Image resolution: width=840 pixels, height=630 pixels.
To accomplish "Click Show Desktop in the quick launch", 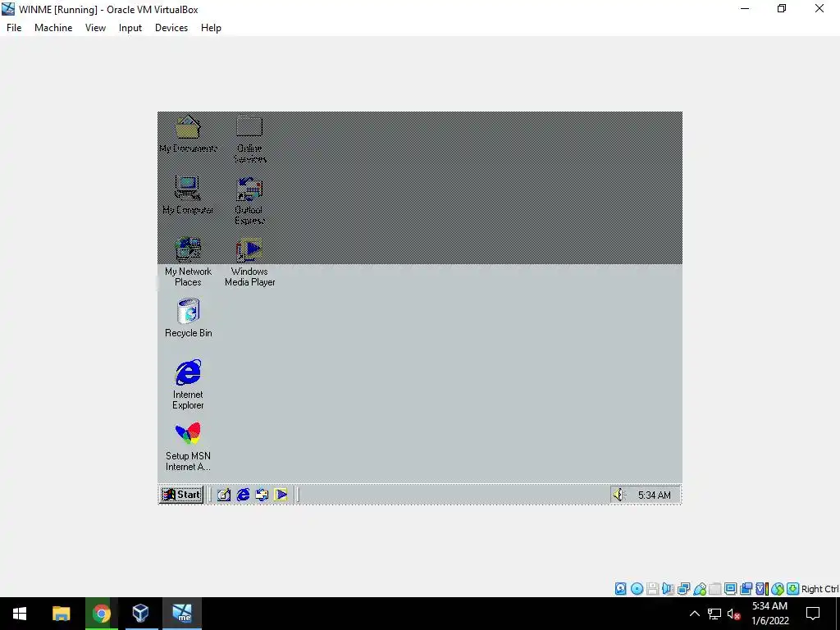I will 224,495.
